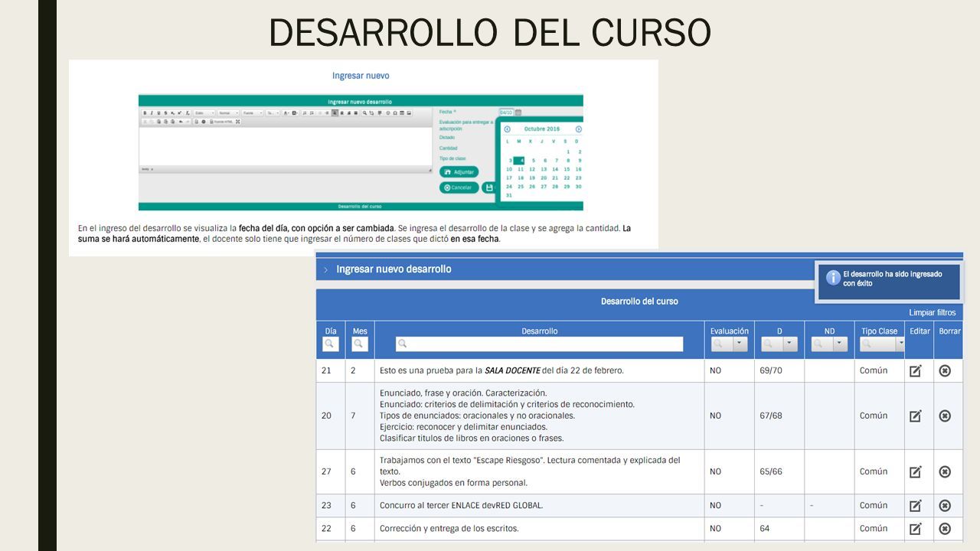Go to the previous month in the calendar
Viewport: 980px width, 551px height.
[x=507, y=129]
